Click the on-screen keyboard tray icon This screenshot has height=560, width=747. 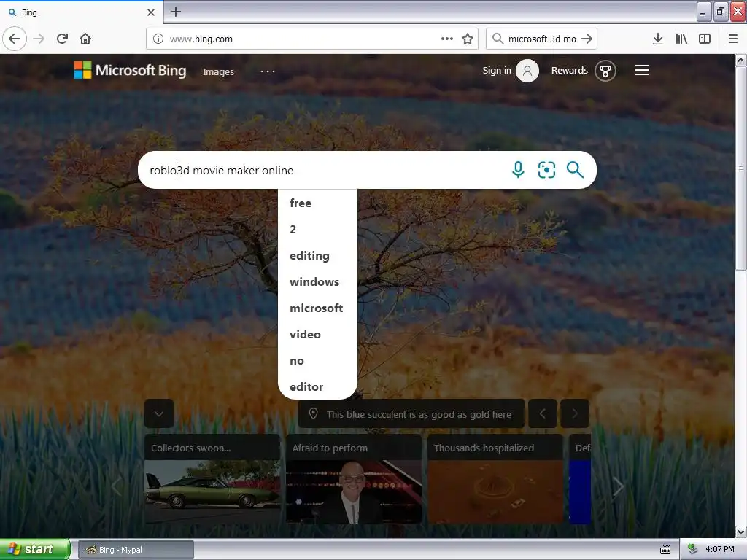click(x=665, y=550)
